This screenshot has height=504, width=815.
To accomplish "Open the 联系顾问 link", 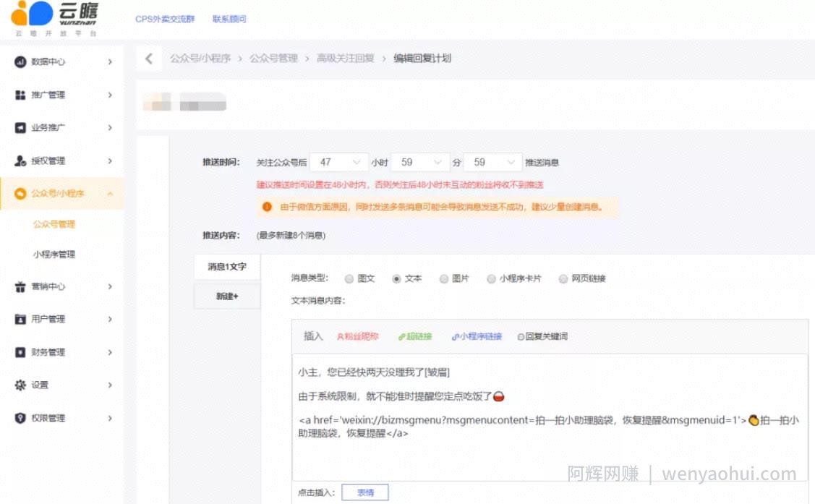I will click(x=229, y=20).
